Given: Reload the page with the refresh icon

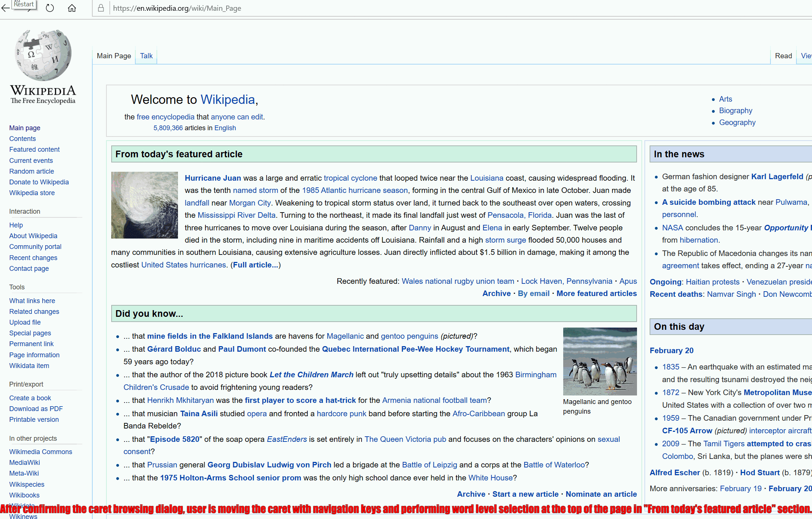Looking at the screenshot, I should (49, 8).
